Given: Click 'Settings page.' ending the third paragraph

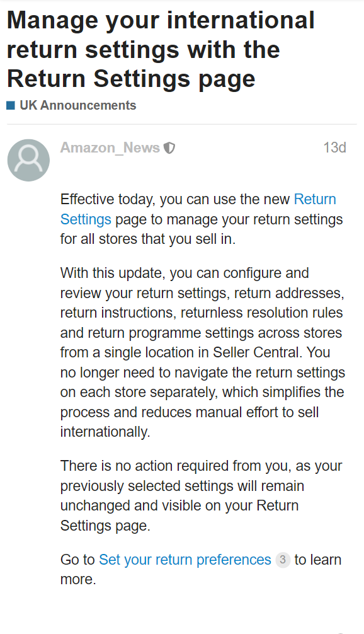Looking at the screenshot, I should (105, 526).
